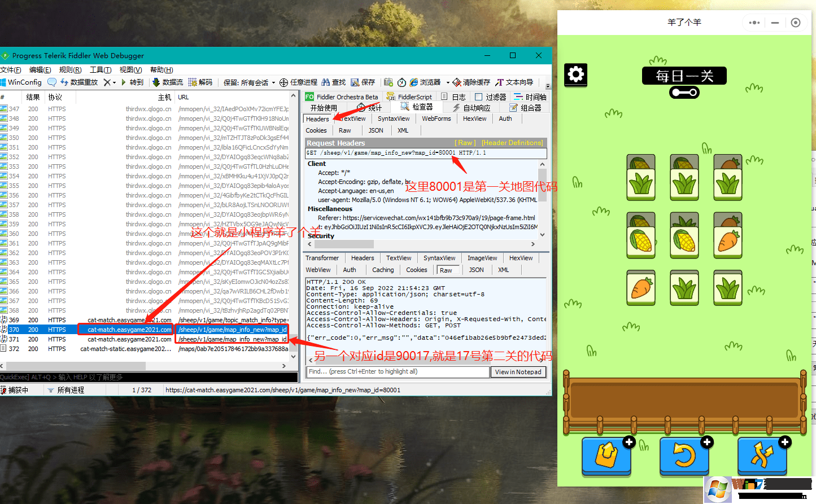The height and width of the screenshot is (504, 816).
Task: Select the WinConfig tool in Fiddler toolbar
Action: coord(21,82)
